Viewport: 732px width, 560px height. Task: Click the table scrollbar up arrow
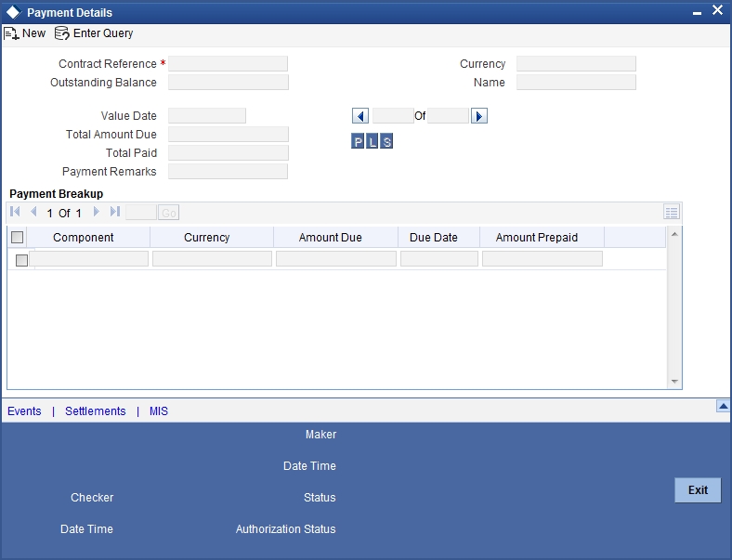(674, 234)
